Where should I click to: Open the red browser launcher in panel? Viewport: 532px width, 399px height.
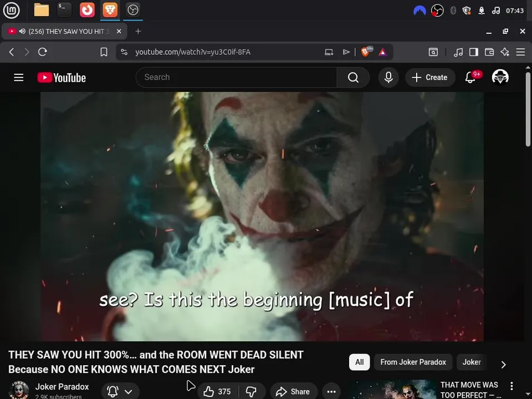tap(87, 10)
